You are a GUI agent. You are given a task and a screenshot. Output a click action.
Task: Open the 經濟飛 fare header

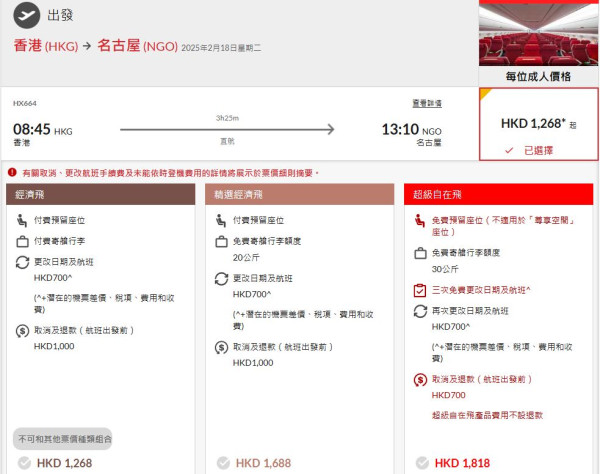click(101, 195)
